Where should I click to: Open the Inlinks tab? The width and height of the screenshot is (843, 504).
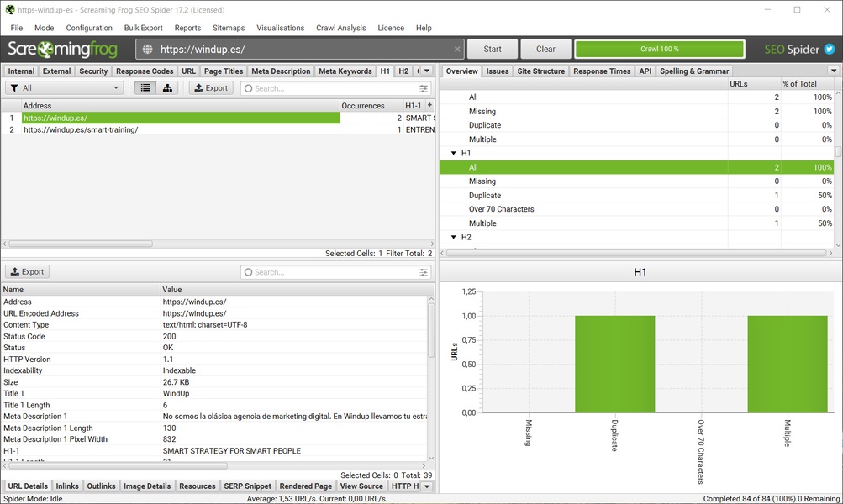[67, 486]
